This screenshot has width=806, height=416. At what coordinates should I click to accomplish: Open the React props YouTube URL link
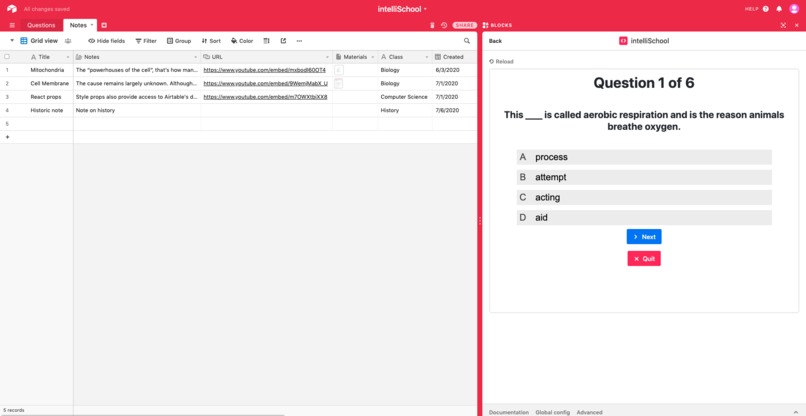click(265, 97)
